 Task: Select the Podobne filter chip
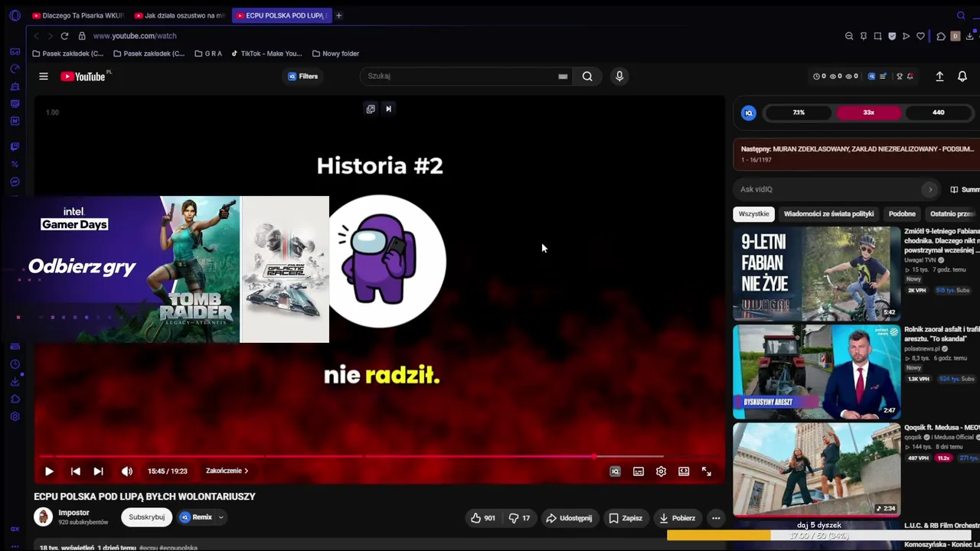click(902, 214)
